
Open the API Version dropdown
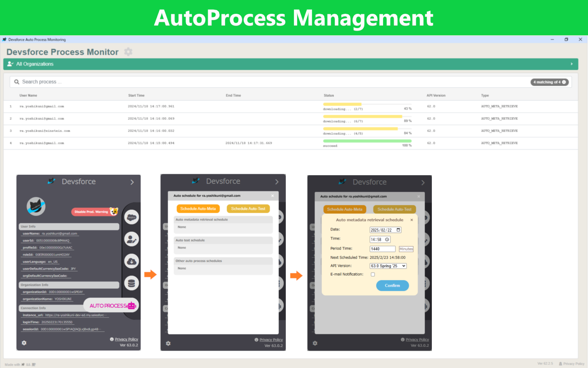(388, 266)
